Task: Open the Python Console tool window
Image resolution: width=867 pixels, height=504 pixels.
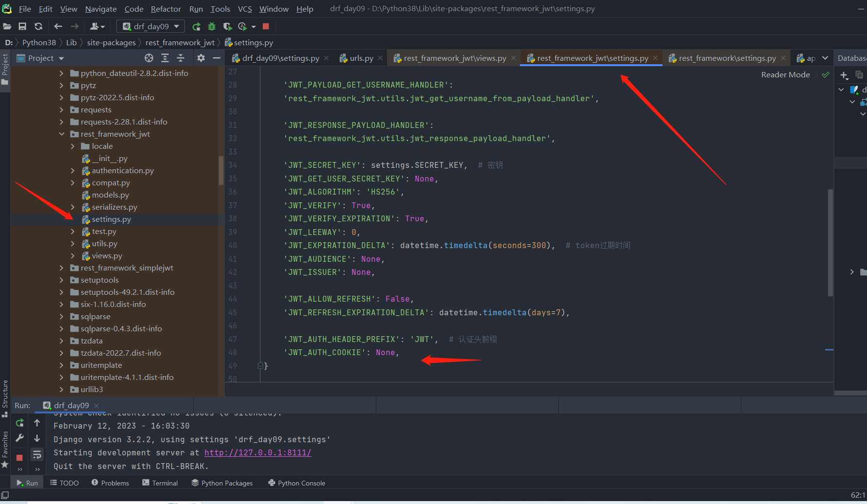Action: tap(296, 483)
